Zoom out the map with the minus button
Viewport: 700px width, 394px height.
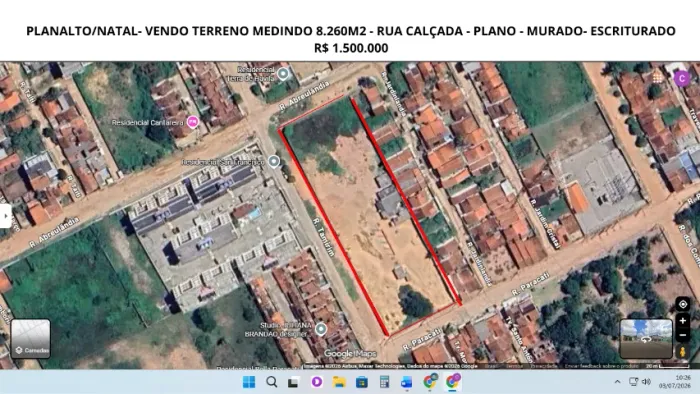click(683, 335)
